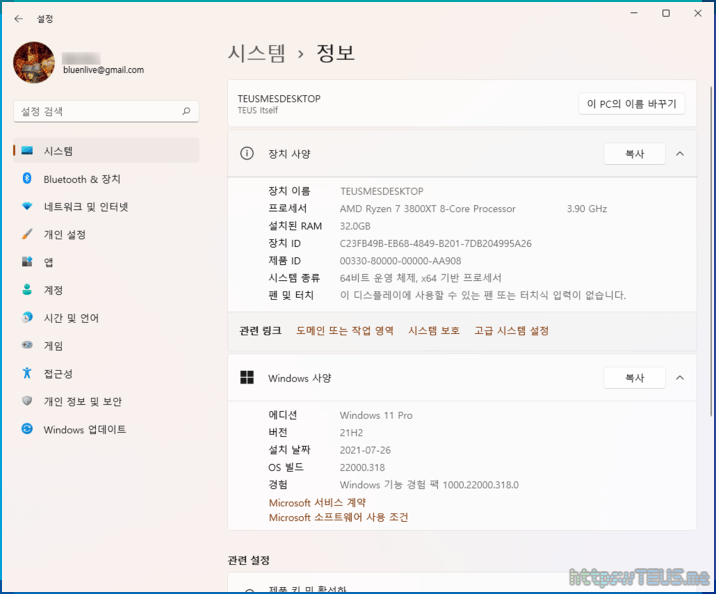Click the 접근성 accessibility icon
The height and width of the screenshot is (594, 716).
(27, 373)
